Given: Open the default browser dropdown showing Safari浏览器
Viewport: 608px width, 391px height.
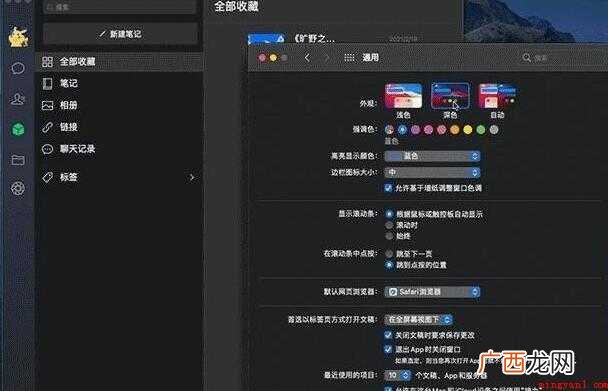Looking at the screenshot, I should click(x=432, y=292).
